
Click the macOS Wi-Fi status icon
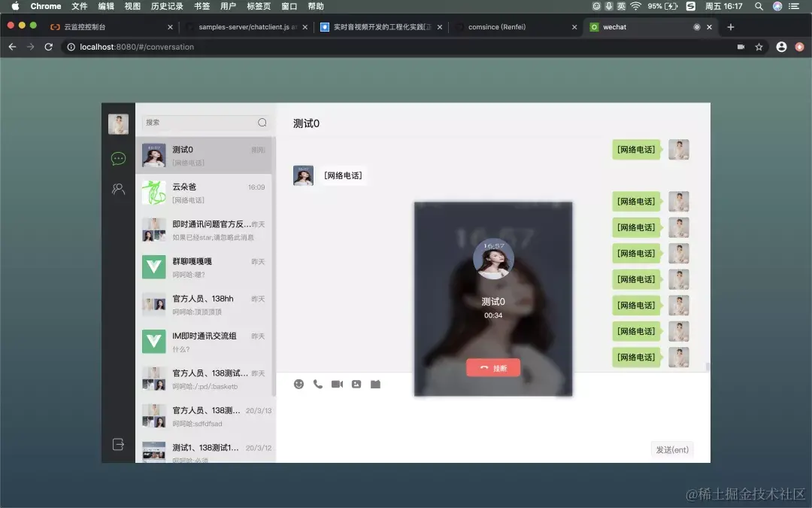[x=635, y=6]
